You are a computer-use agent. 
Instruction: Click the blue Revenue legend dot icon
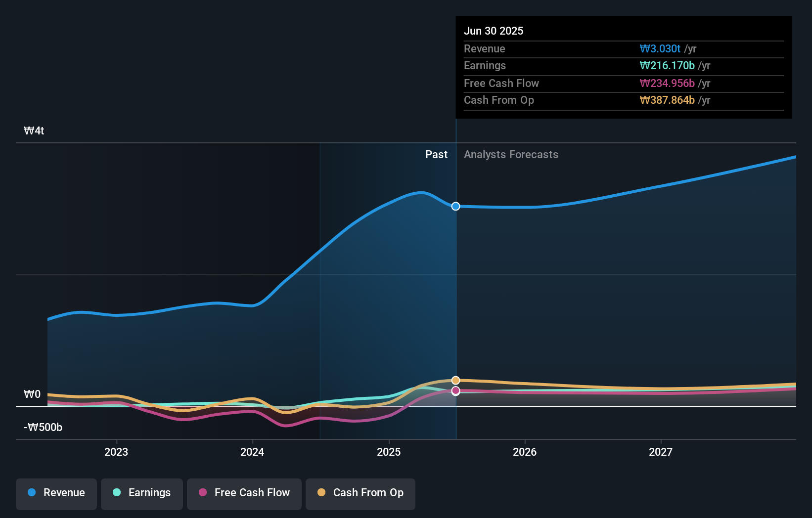(32, 493)
